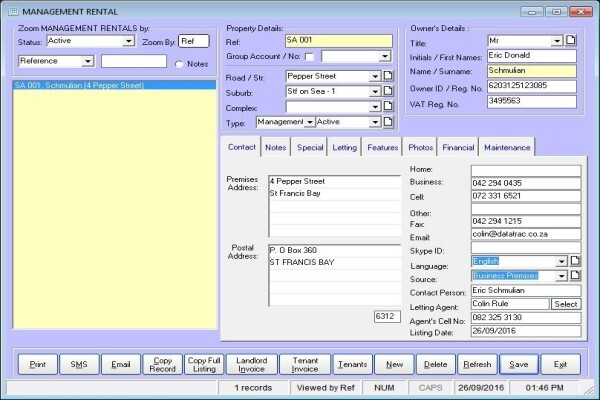This screenshot has height=400, width=600.
Task: Open the Letting tab
Action: coord(344,147)
